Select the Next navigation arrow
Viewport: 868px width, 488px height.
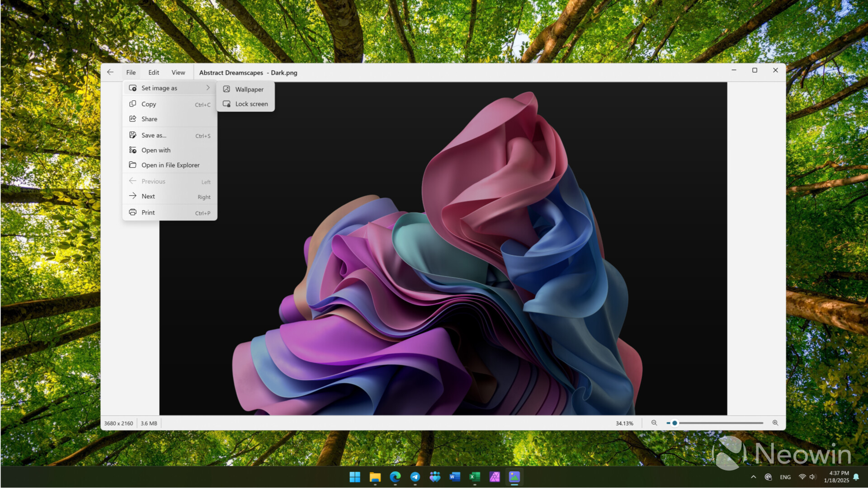point(132,196)
